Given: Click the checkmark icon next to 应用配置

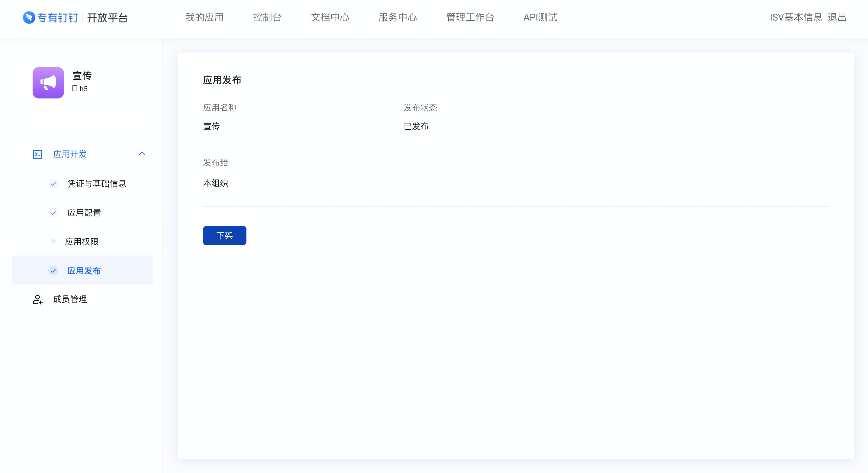Looking at the screenshot, I should pos(53,213).
